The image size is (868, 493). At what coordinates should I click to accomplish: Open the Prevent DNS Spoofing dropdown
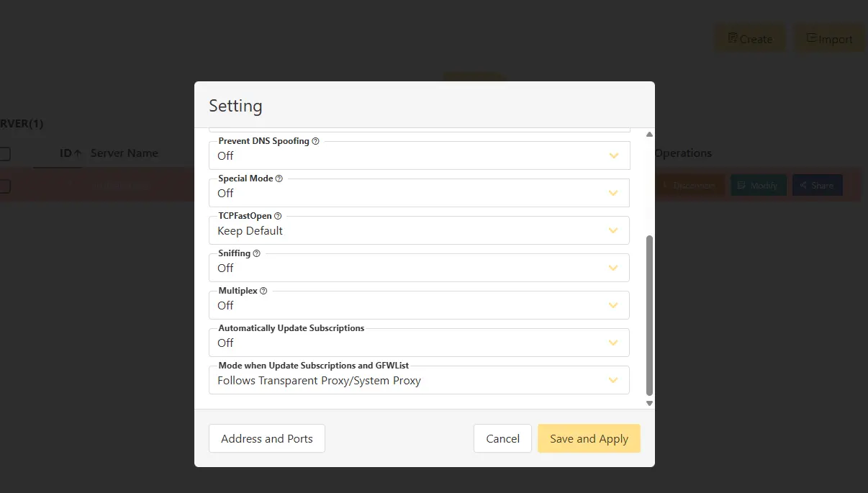pos(419,155)
